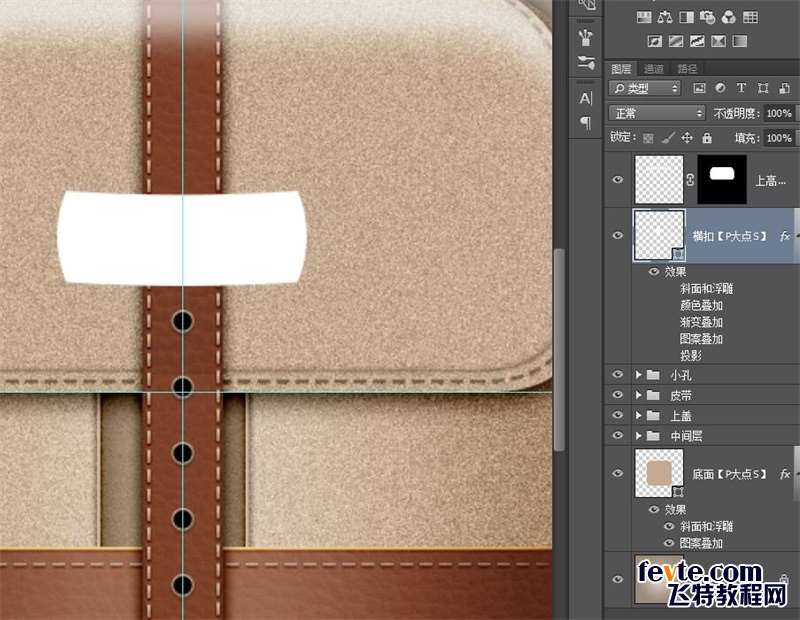
Task: Click the opacity 100% field
Action: 778,113
